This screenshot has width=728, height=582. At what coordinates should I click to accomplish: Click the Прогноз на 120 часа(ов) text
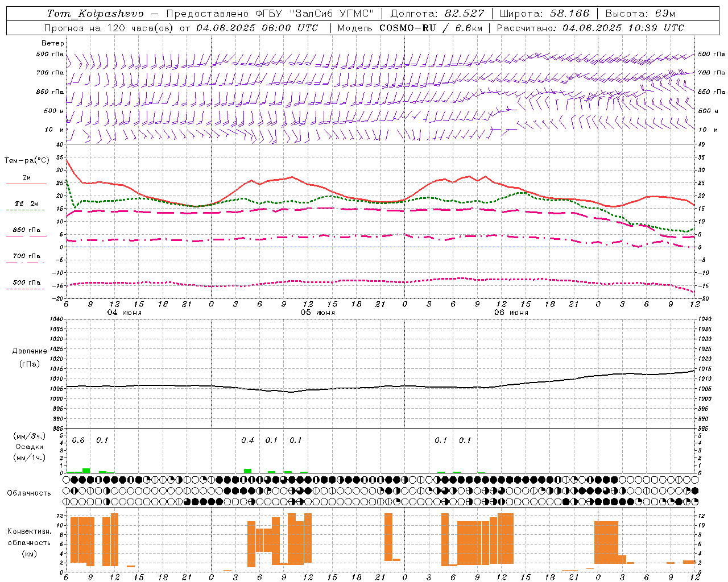(109, 28)
